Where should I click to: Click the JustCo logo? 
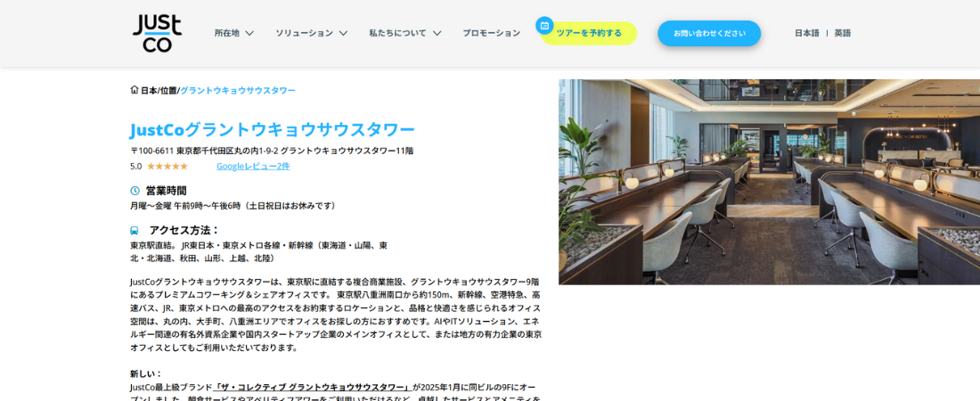point(157,33)
